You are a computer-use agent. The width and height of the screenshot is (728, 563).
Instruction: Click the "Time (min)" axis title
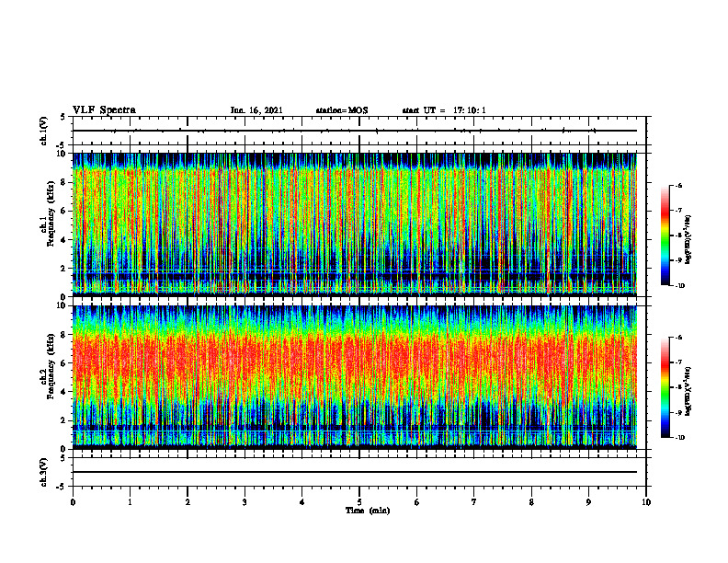pyautogui.click(x=368, y=511)
